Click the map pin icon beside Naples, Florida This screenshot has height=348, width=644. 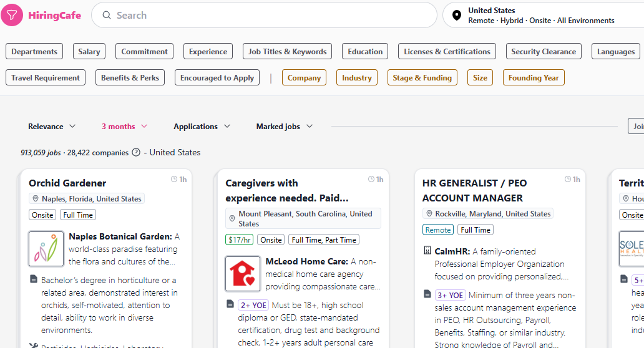36,198
